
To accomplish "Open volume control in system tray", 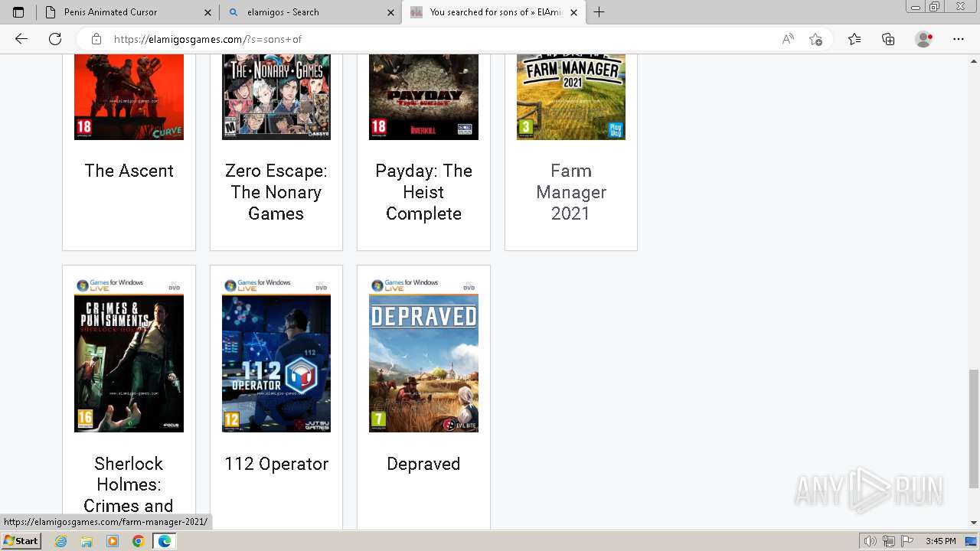I will 871,541.
